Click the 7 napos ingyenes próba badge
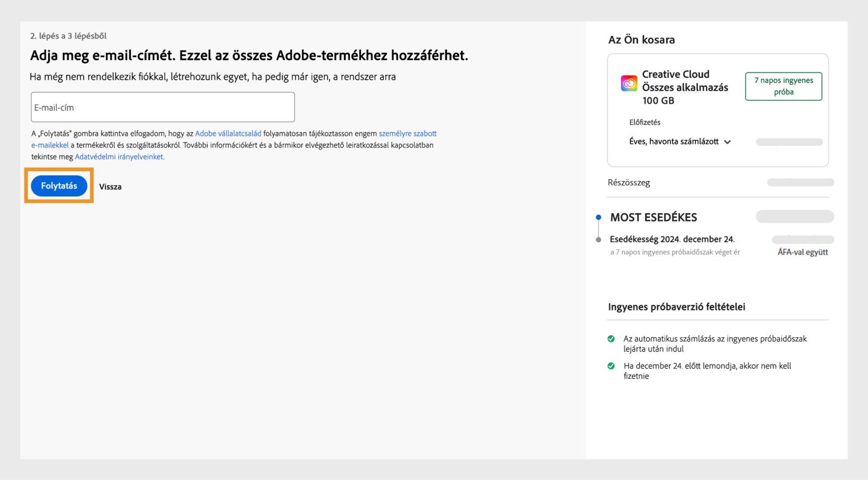The height and width of the screenshot is (480, 868). pos(783,86)
